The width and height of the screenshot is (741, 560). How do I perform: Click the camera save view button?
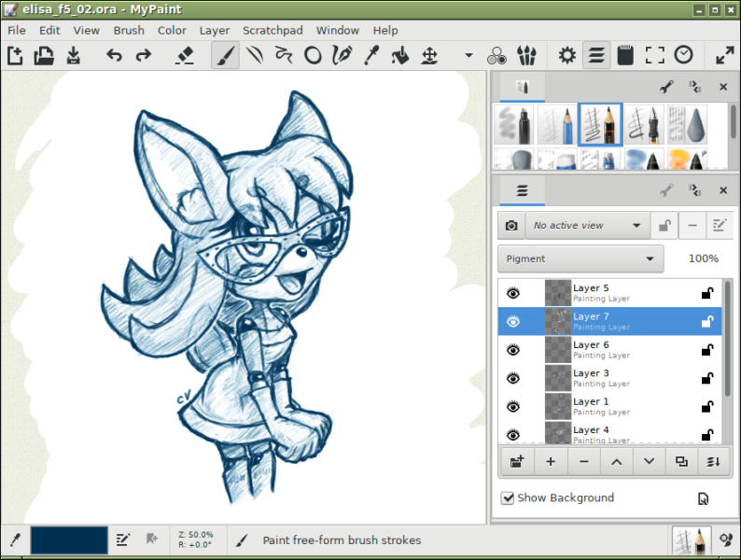click(511, 226)
